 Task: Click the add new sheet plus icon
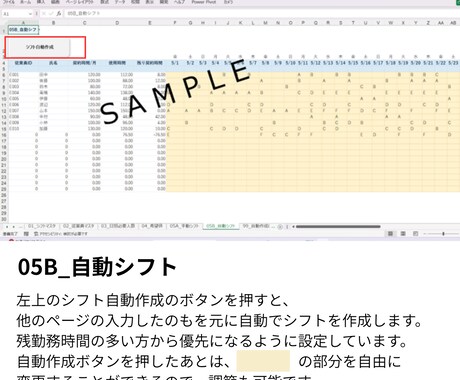coord(280,227)
